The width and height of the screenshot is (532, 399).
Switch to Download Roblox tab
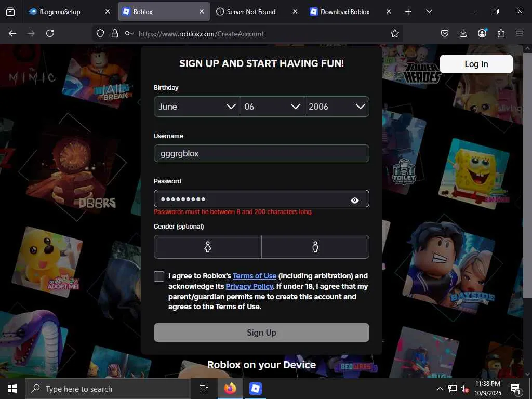tap(350, 12)
